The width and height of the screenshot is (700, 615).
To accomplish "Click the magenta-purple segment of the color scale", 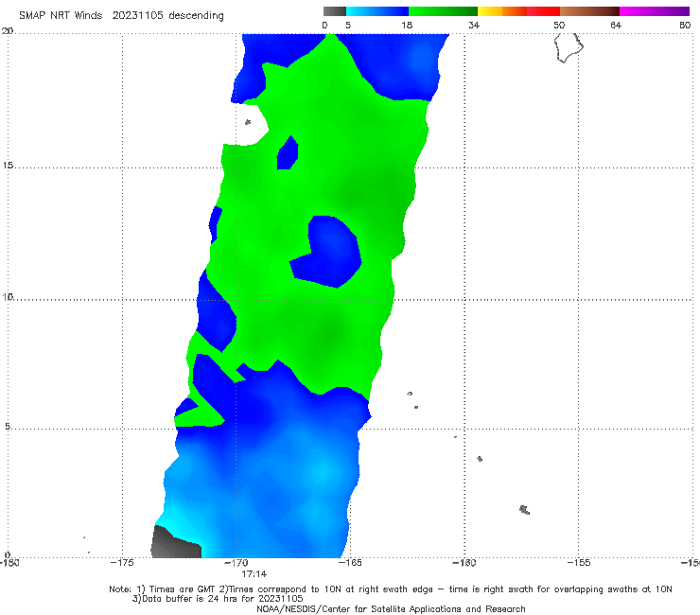I will (x=655, y=11).
